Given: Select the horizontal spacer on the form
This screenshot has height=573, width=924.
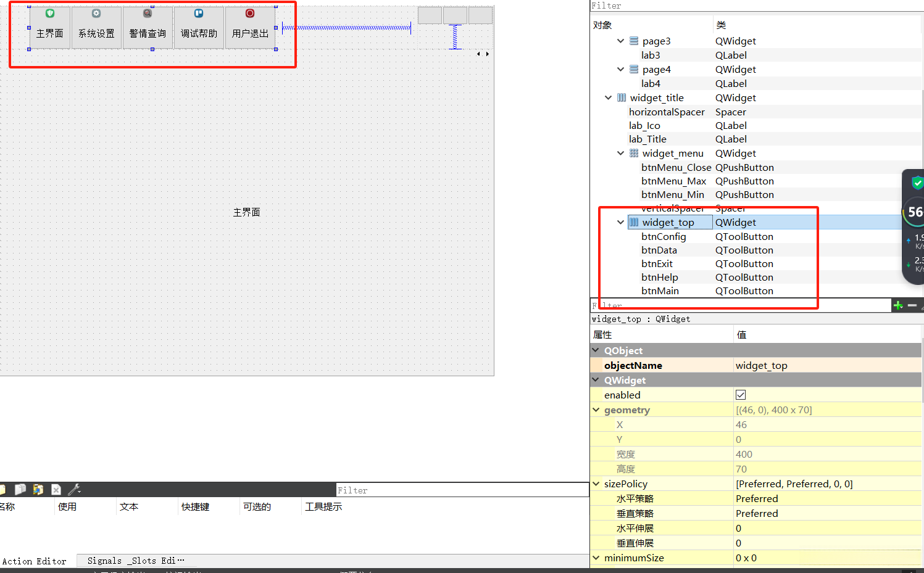Looking at the screenshot, I should pos(346,27).
